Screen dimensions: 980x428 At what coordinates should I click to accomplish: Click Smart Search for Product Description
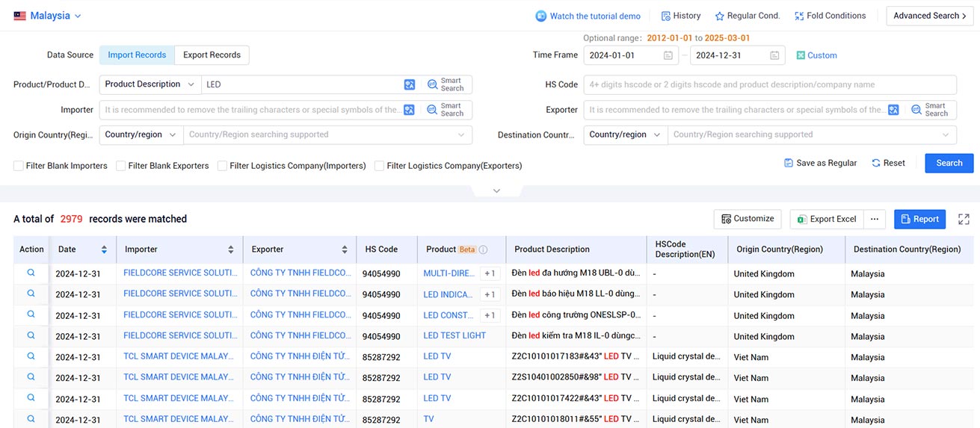pyautogui.click(x=446, y=84)
